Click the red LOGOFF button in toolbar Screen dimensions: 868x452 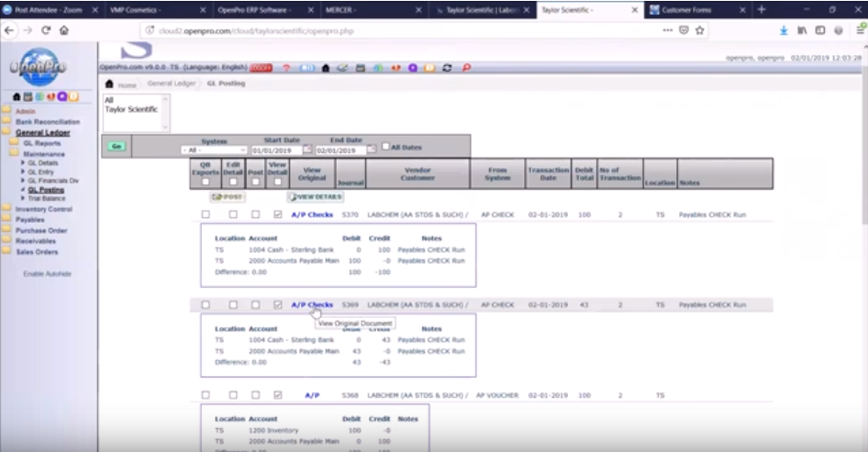point(261,68)
